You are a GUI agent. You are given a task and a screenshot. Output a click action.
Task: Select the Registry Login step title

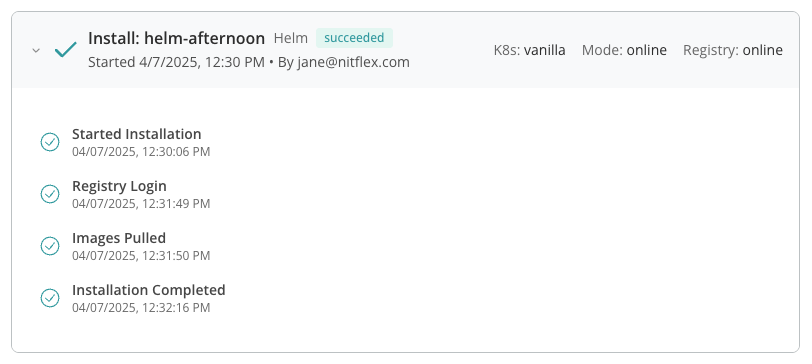point(119,186)
